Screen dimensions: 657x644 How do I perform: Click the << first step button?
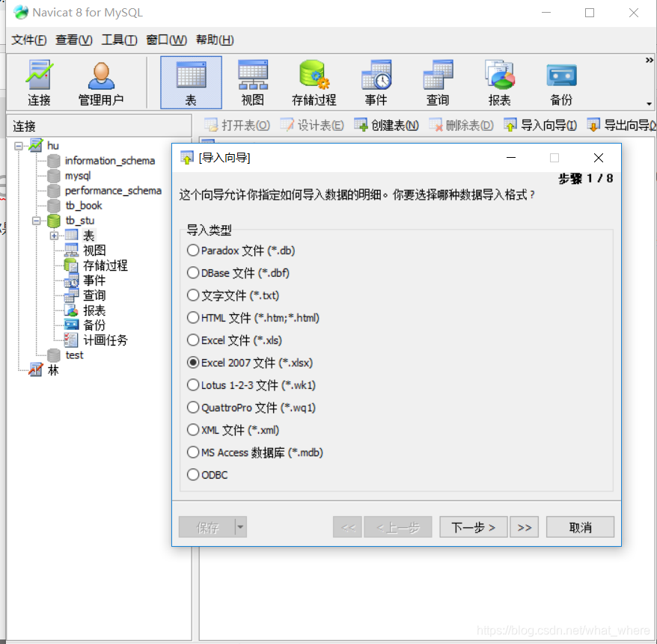[x=348, y=527]
